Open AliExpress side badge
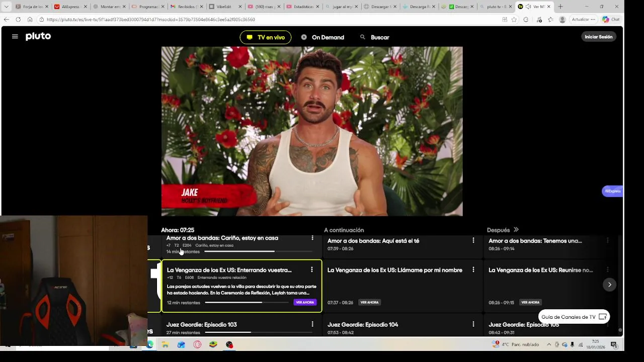 click(x=612, y=191)
